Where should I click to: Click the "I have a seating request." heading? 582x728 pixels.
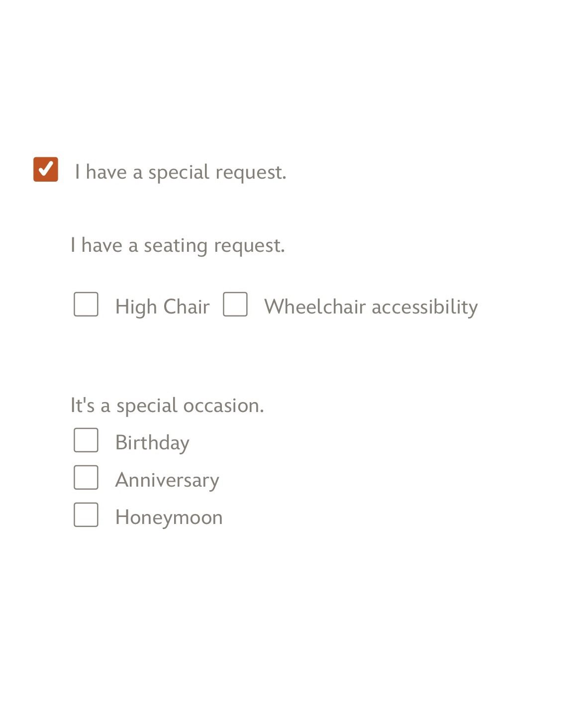[x=178, y=245]
